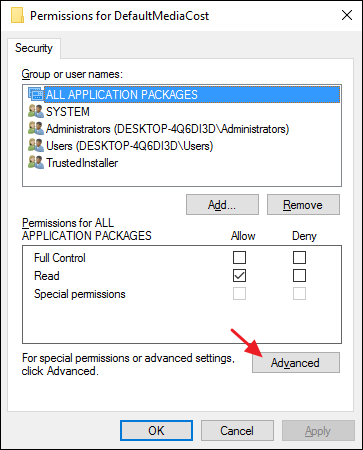
Task: Click the TrustedInstaller account icon
Action: (36, 162)
